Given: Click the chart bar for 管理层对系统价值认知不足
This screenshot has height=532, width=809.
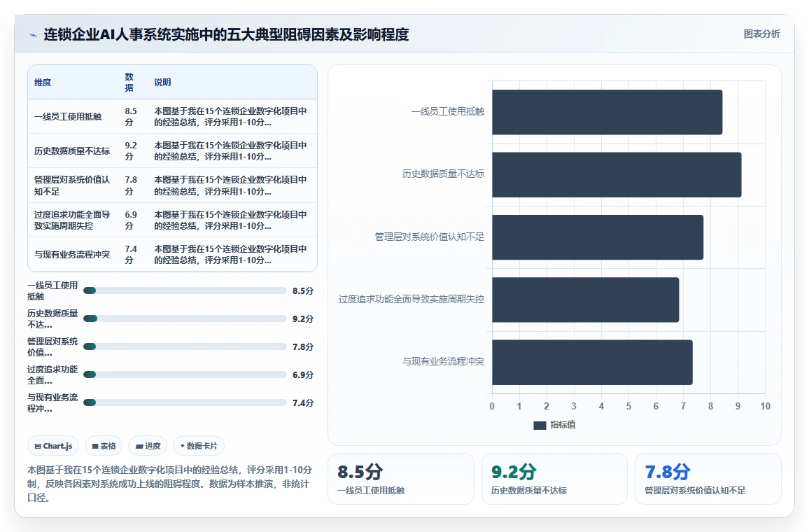Looking at the screenshot, I should (x=598, y=237).
